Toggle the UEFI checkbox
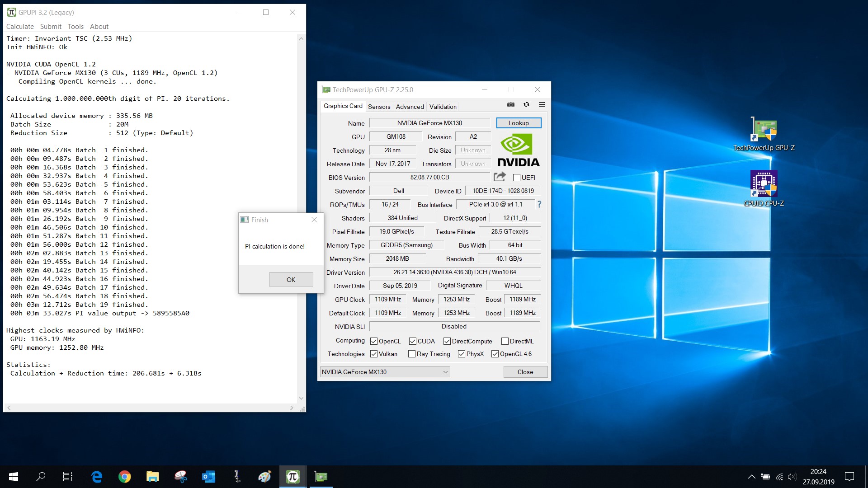Viewport: 868px width, 488px height. click(517, 178)
